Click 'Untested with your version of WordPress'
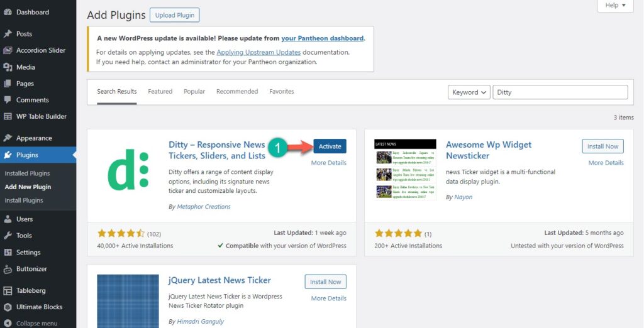Viewport: 644px width, 328px height. [x=567, y=246]
